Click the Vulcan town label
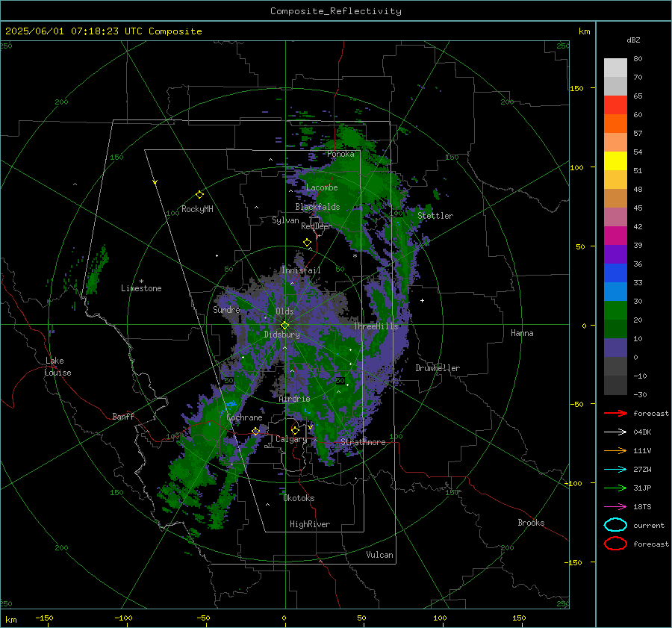Viewport: 672px width, 628px height. coord(379,555)
